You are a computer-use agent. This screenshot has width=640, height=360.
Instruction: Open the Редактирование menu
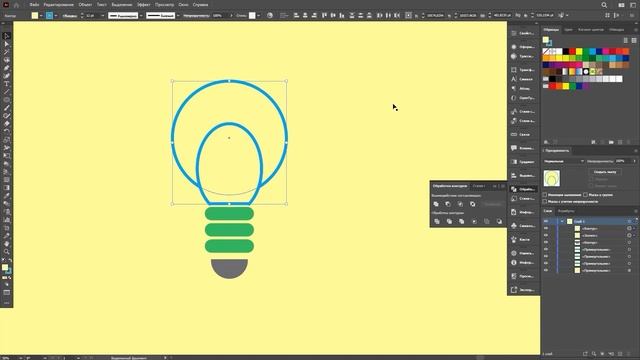pyautogui.click(x=58, y=5)
